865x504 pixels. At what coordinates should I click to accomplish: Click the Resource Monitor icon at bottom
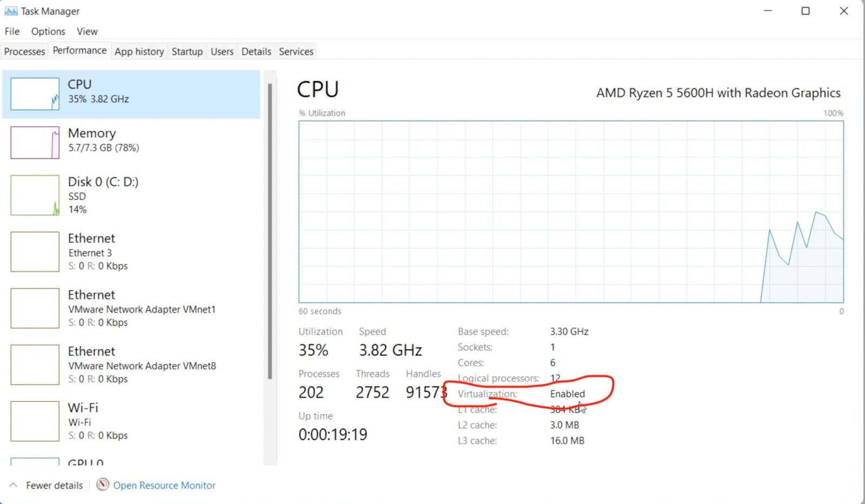(x=103, y=485)
